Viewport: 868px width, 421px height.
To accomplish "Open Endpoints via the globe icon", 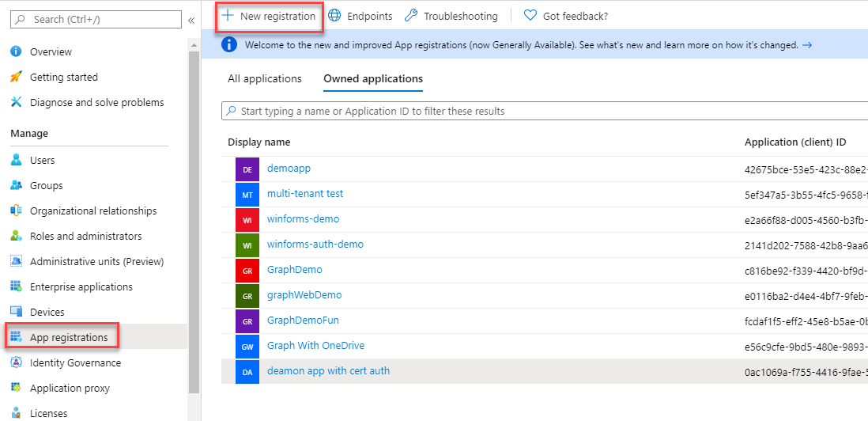I will coord(334,16).
